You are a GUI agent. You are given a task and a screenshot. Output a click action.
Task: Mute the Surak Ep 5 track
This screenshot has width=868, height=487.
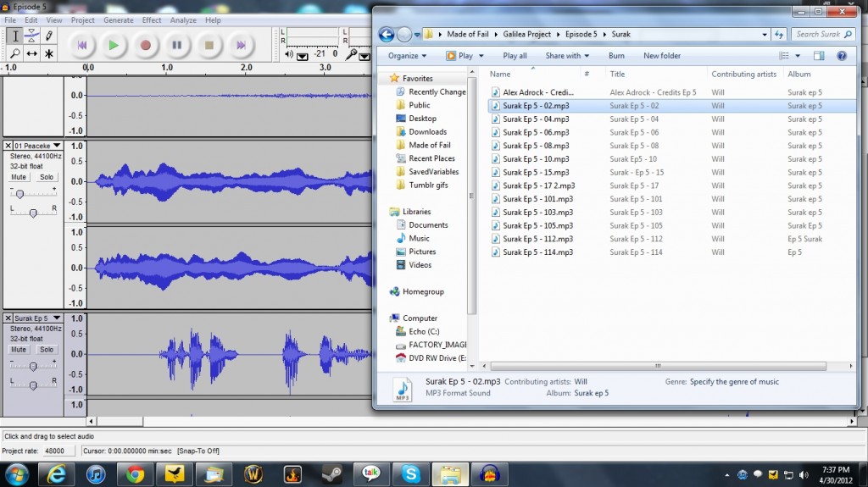[19, 350]
